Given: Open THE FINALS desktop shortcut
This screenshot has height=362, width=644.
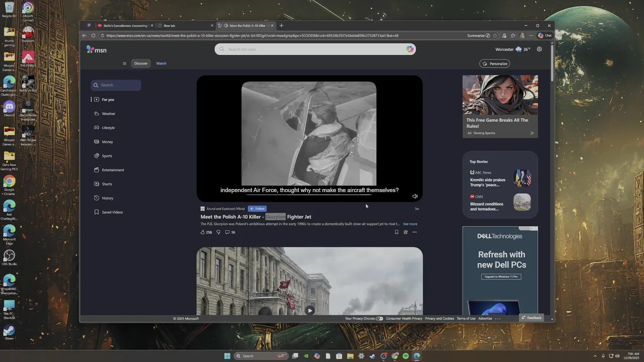Looking at the screenshot, I should pyautogui.click(x=28, y=59).
